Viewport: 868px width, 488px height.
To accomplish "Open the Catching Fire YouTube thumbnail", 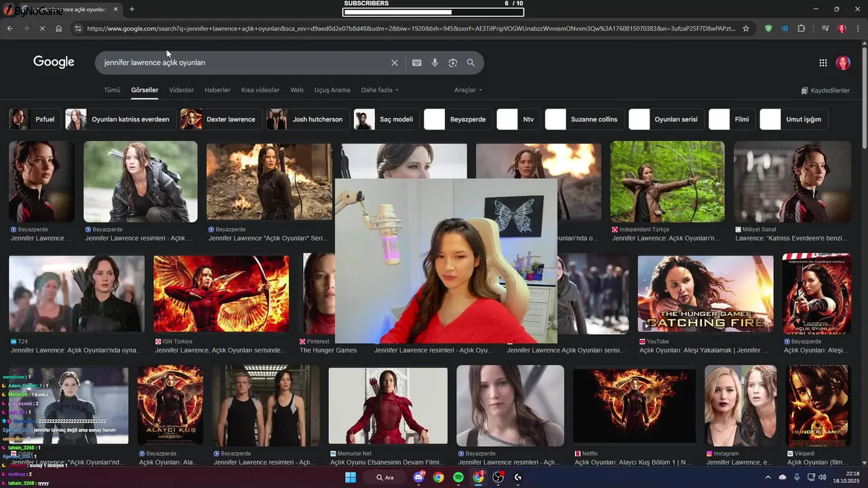I will pos(705,293).
